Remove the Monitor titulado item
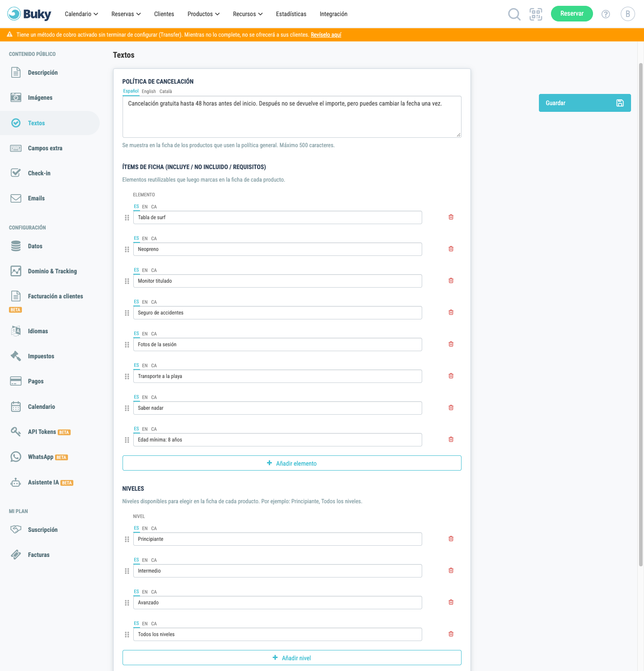This screenshot has height=671, width=644. point(451,280)
